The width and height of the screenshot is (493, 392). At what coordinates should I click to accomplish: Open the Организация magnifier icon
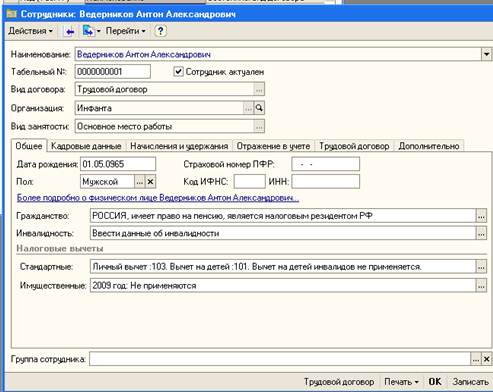pos(259,108)
